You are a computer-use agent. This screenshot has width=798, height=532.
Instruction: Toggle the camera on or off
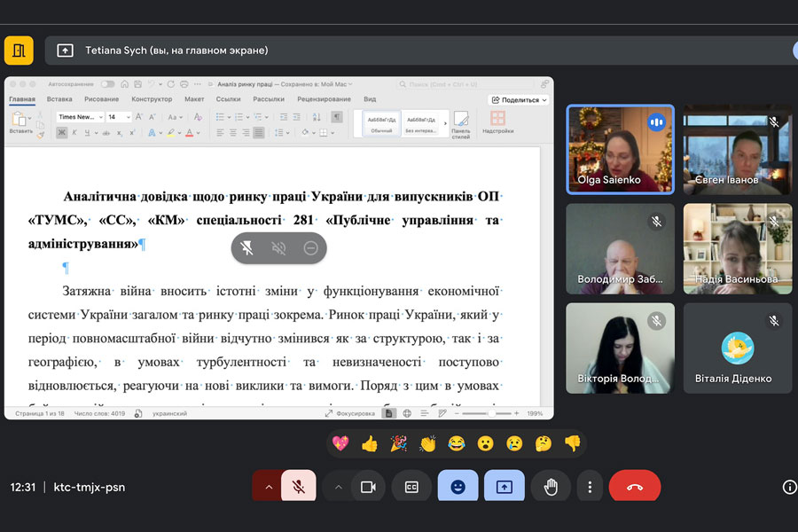(x=368, y=487)
